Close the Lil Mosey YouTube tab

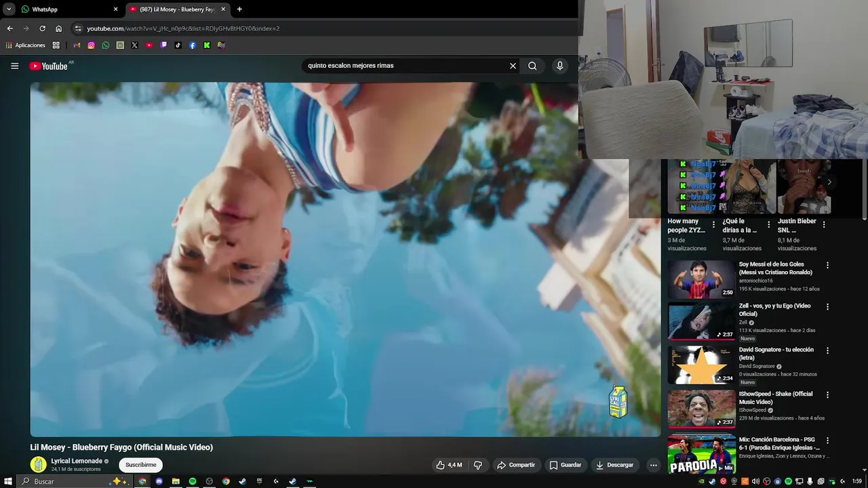[x=223, y=9]
